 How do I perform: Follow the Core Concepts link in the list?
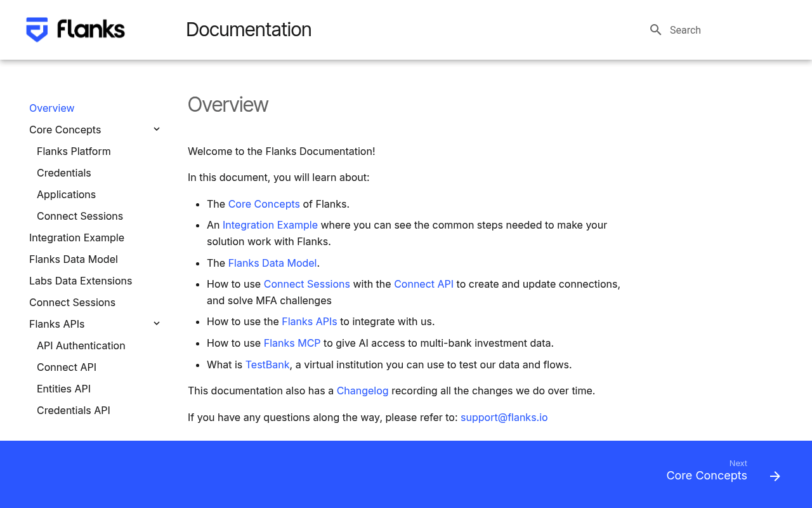[x=264, y=204]
